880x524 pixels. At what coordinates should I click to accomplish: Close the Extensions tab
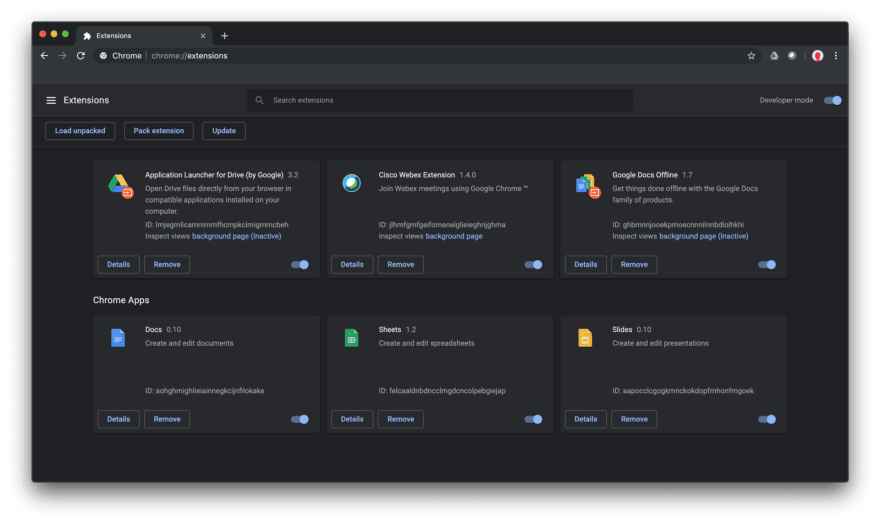coord(203,36)
